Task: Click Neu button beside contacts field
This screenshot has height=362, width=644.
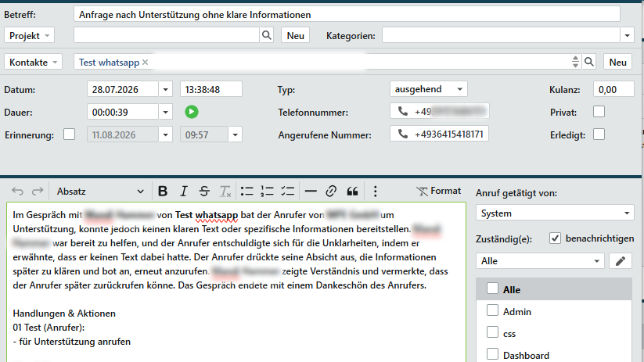Action: tap(617, 63)
